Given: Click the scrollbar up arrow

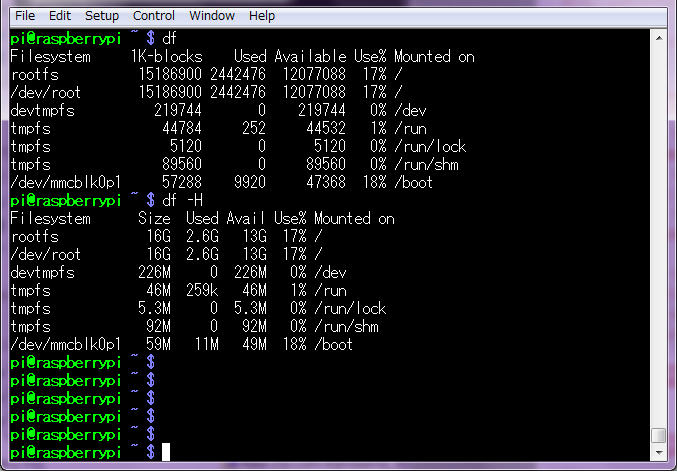Looking at the screenshot, I should click(659, 38).
